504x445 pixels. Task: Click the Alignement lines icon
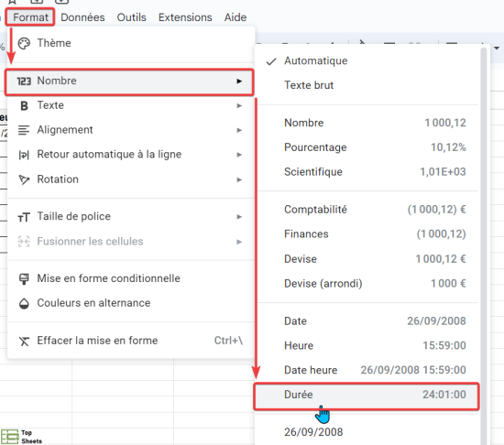tap(24, 130)
